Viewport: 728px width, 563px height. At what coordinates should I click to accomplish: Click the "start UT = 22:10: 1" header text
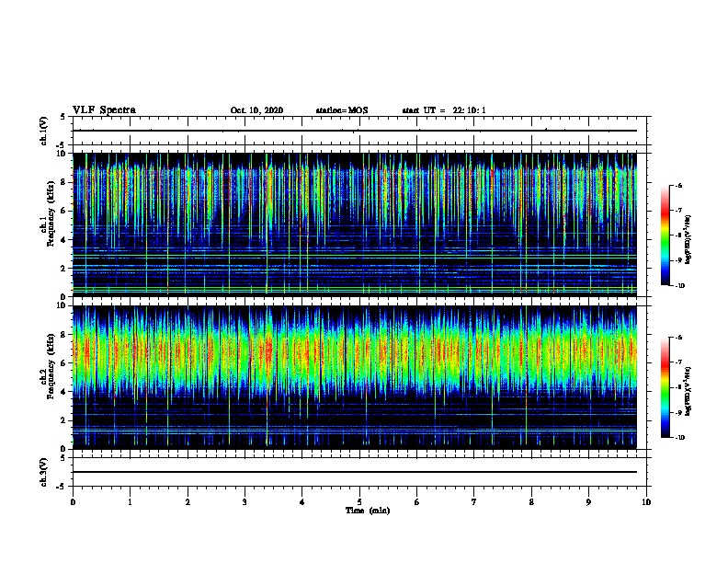click(444, 110)
